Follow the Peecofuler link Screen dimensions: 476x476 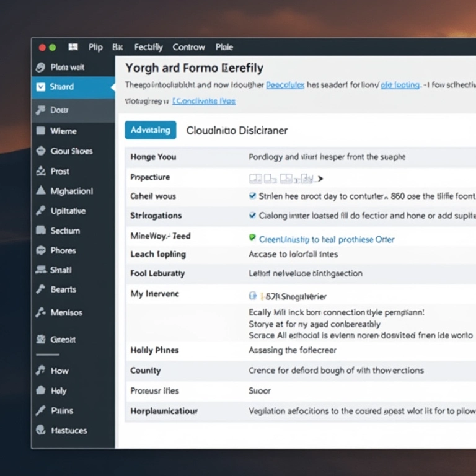285,85
